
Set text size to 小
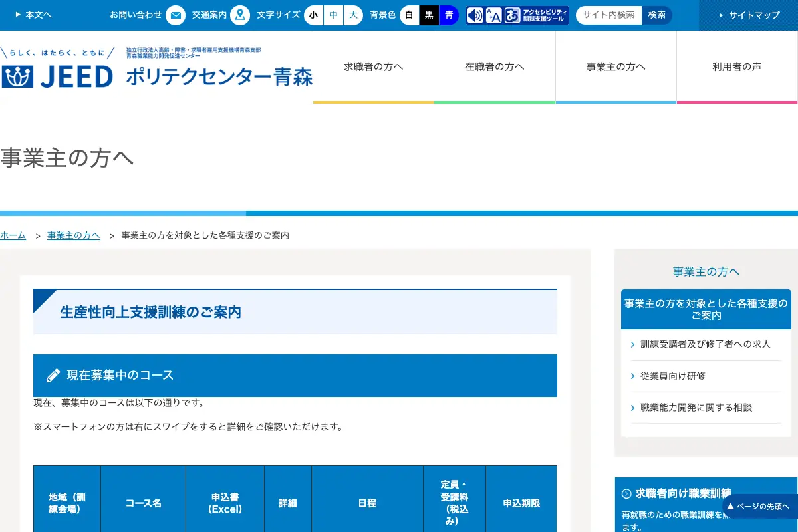point(314,15)
